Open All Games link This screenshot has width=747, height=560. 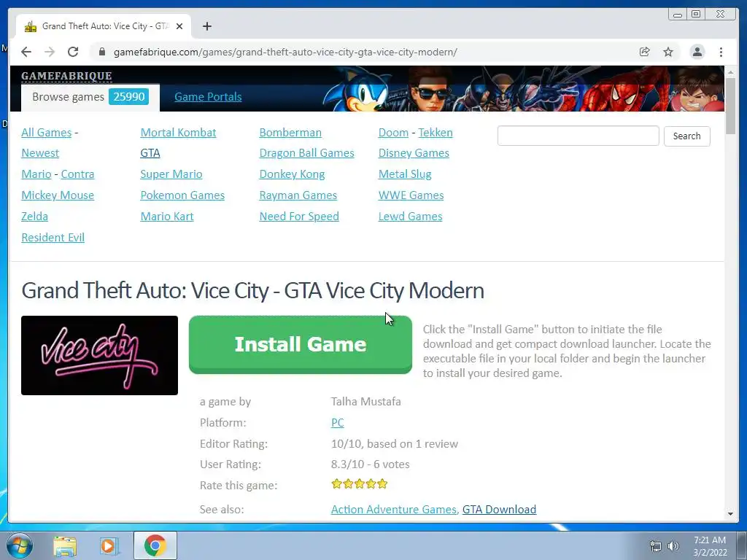tap(46, 133)
